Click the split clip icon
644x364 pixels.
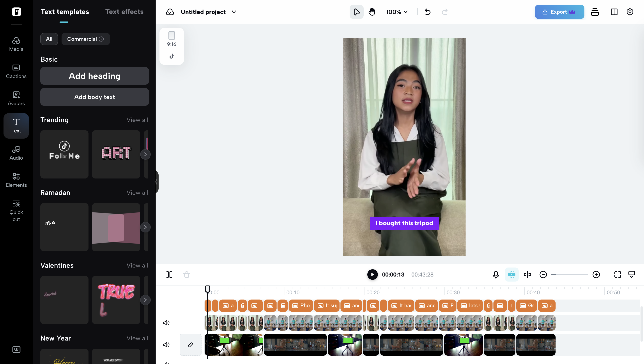(x=169, y=275)
